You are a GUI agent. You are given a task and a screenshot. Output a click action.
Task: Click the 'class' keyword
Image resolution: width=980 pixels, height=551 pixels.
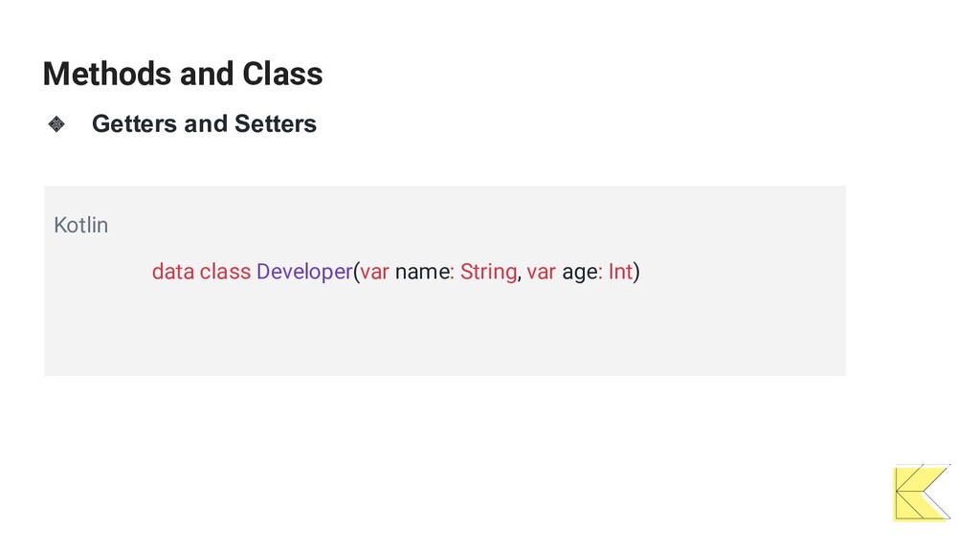[x=225, y=272]
